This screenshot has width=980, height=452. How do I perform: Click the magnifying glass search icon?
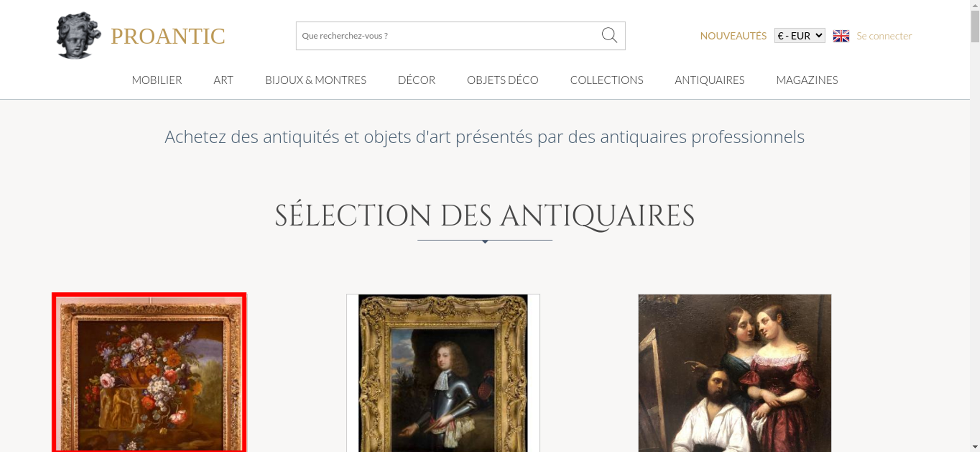(609, 35)
